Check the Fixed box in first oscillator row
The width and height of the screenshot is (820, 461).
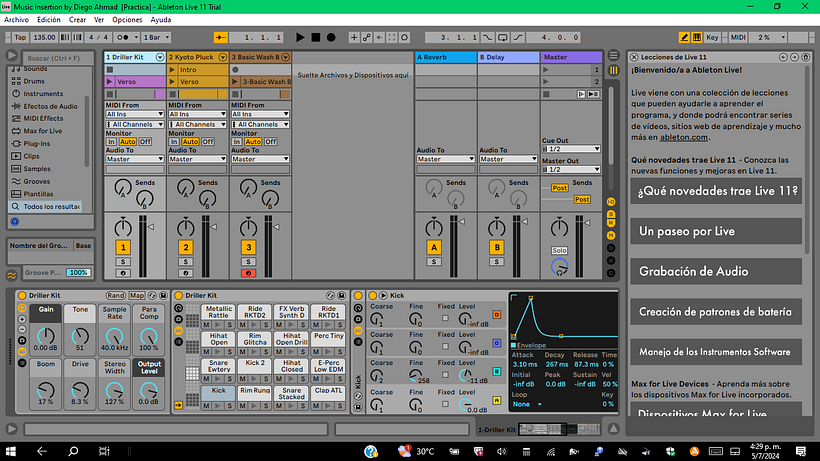point(445,318)
